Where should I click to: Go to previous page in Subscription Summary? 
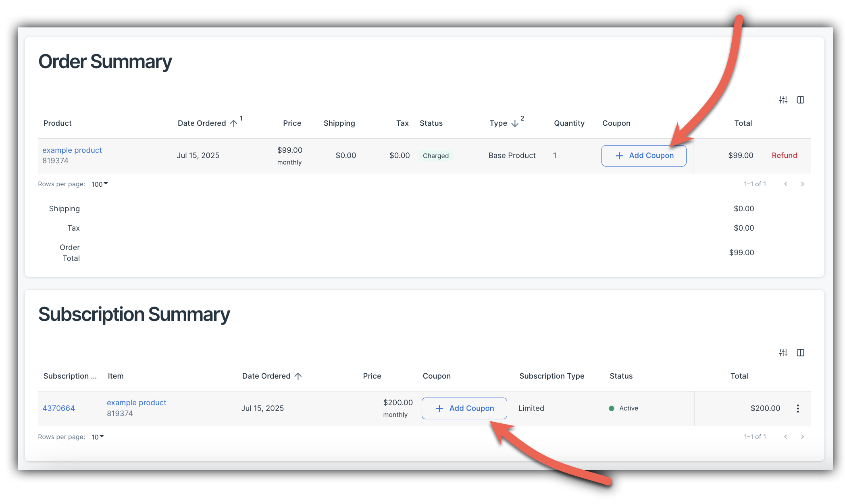point(785,437)
